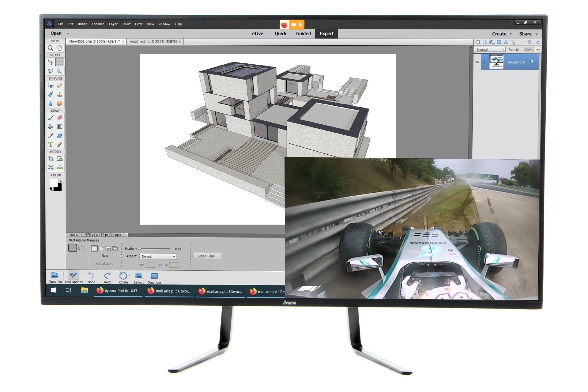Set selection mode to Subtract

pyautogui.click(x=108, y=248)
